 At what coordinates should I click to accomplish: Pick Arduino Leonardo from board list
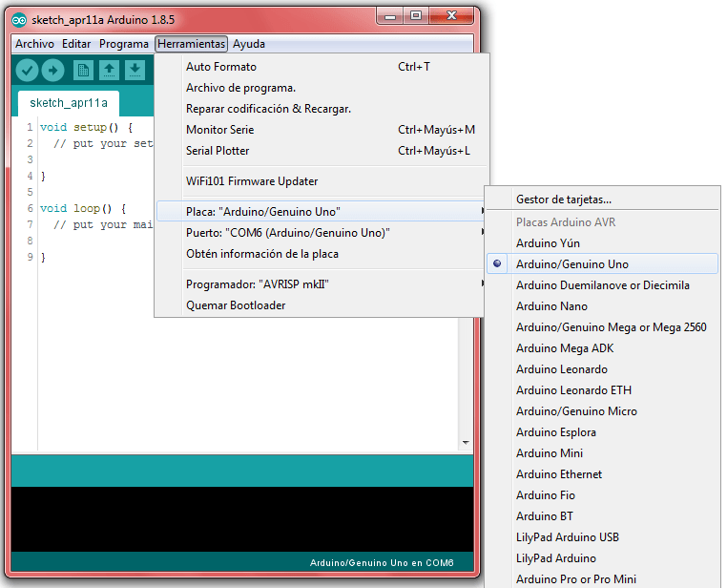[x=561, y=369]
